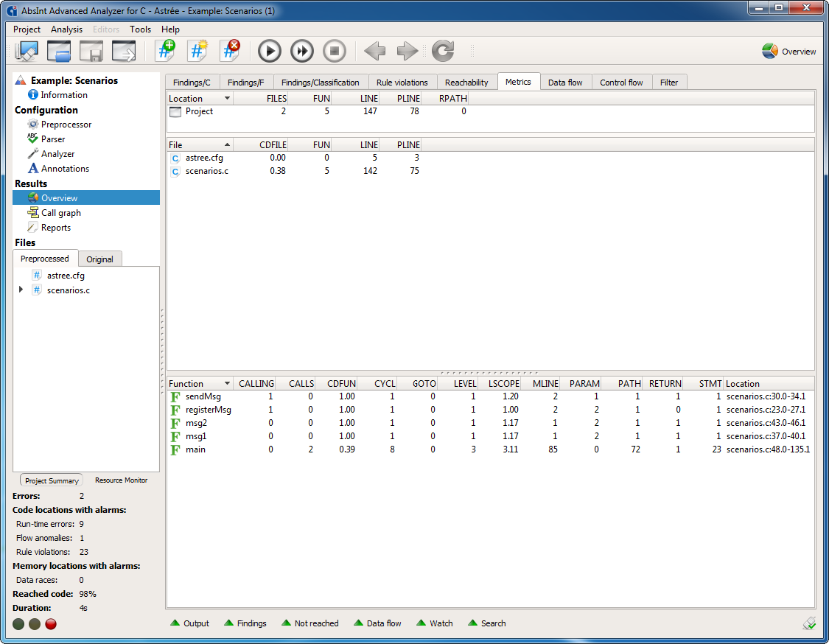This screenshot has width=829, height=644.
Task: Select Information in the sidebar
Action: coord(57,95)
